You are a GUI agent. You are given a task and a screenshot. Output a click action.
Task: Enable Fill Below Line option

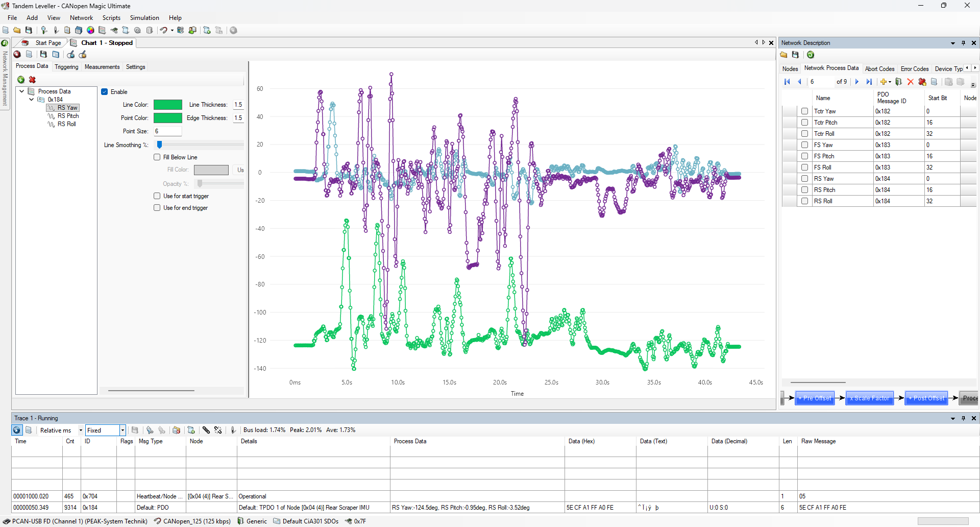coord(157,157)
